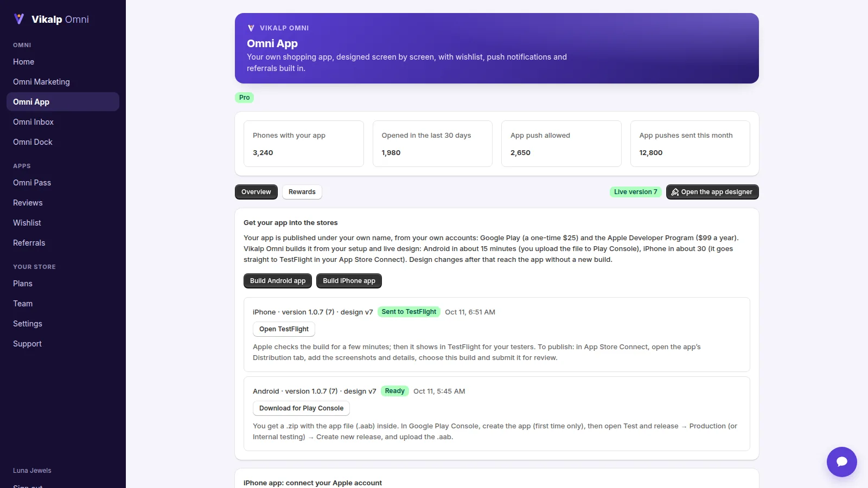Click the designer icon in Open the app designer
The image size is (868, 488).
tap(675, 192)
